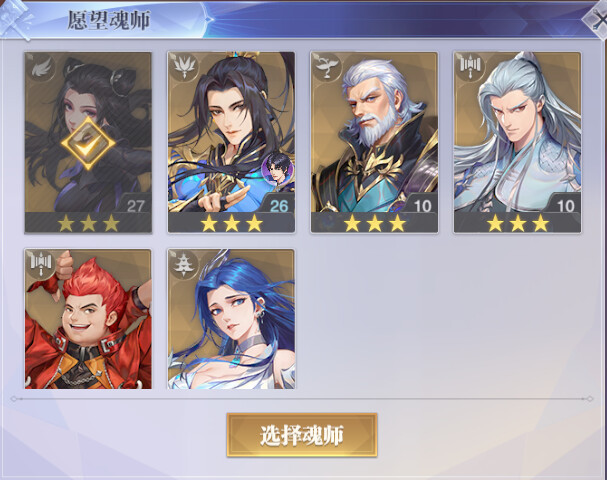
Task: Click the 愿望魂师 title header
Action: (x=109, y=20)
